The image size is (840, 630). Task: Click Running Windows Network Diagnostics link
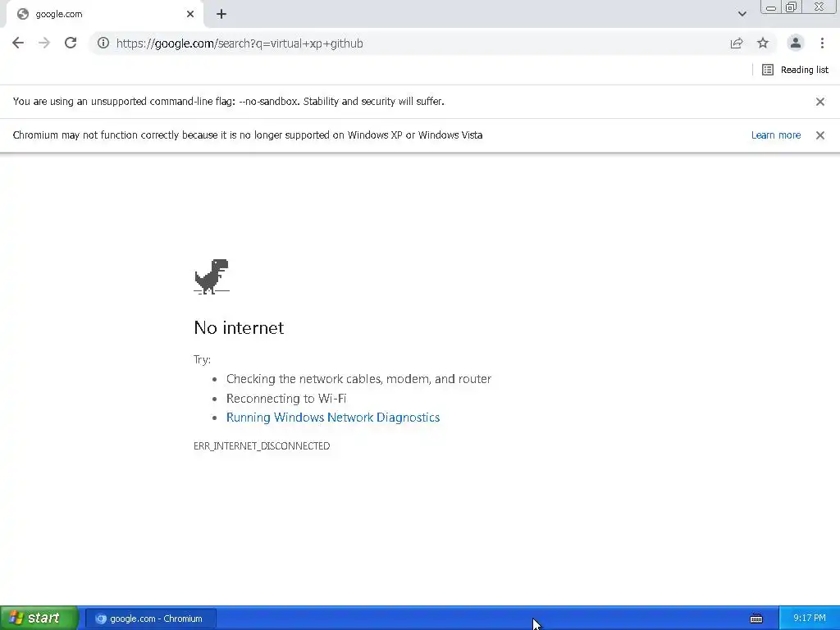(333, 418)
